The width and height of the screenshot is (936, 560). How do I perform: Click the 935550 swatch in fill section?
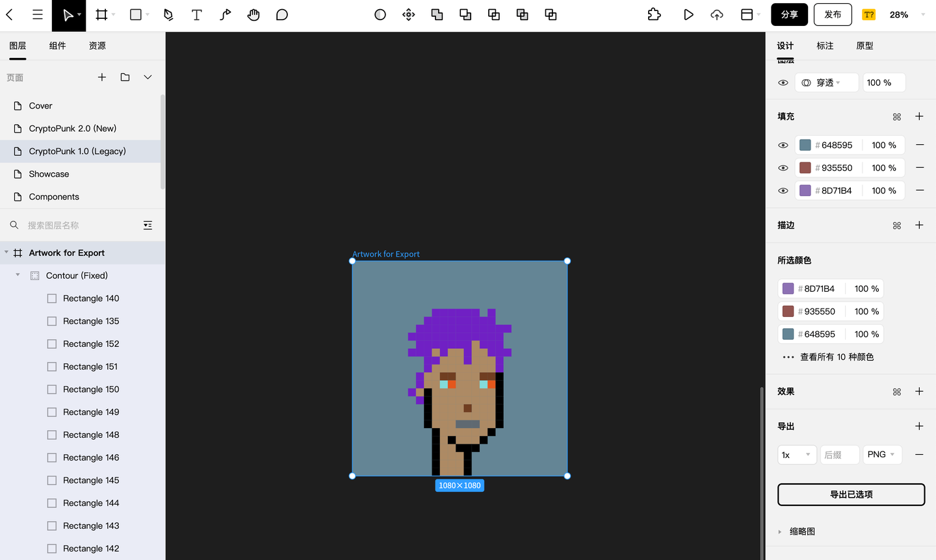coord(805,168)
